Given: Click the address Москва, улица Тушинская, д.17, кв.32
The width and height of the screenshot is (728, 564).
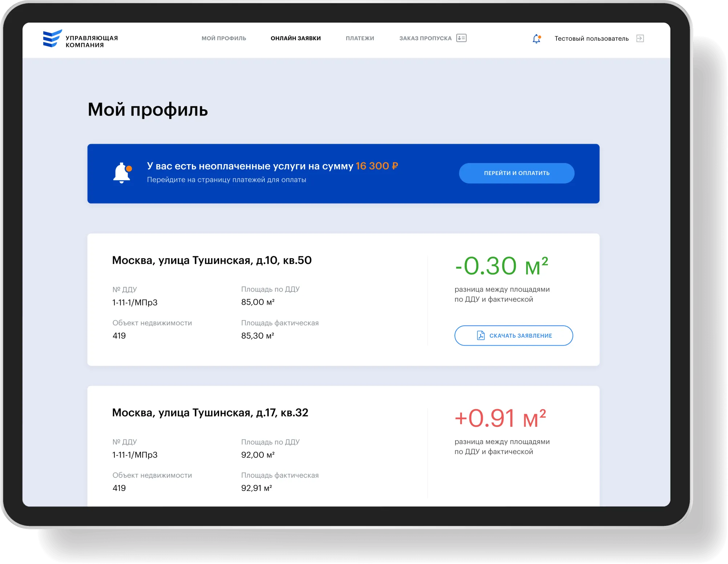Looking at the screenshot, I should tap(210, 413).
